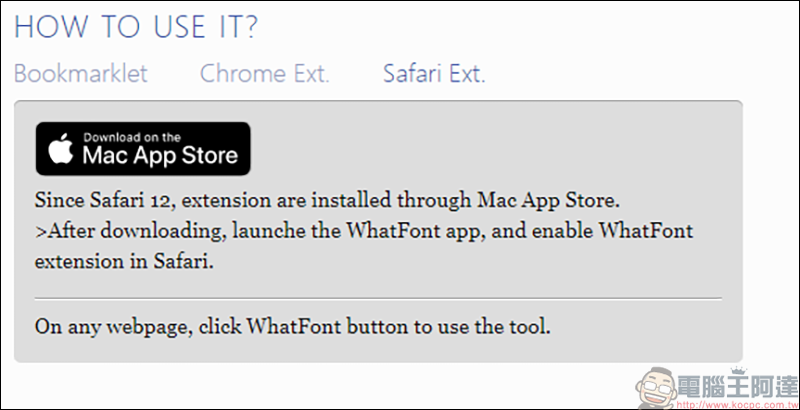Click the "On any webpage" instruction sentence
The height and width of the screenshot is (410, 800).
tap(293, 326)
